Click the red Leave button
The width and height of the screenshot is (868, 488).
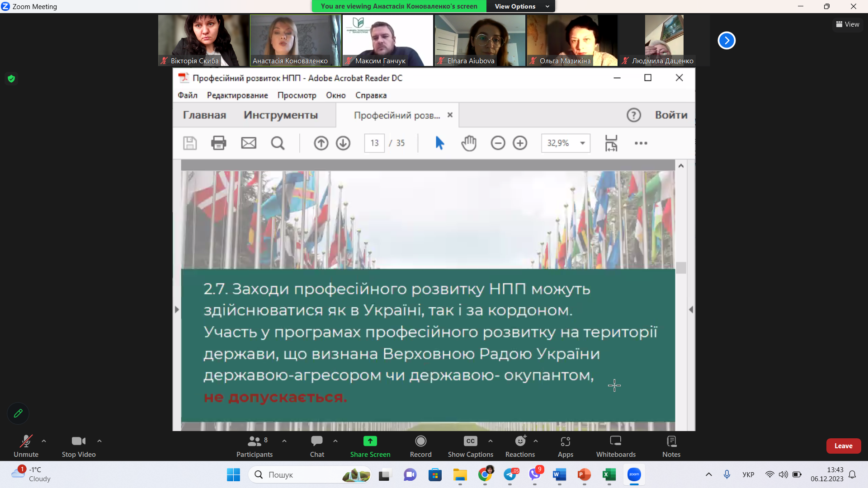click(843, 446)
